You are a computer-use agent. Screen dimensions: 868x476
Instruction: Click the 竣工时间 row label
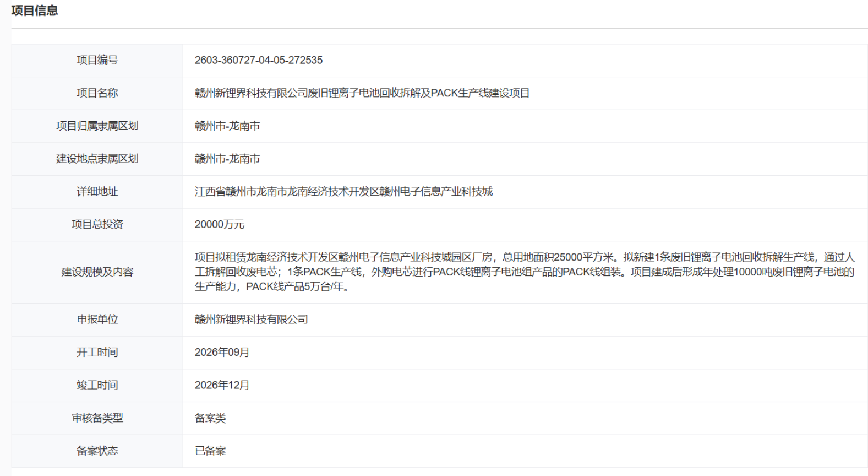tap(97, 385)
